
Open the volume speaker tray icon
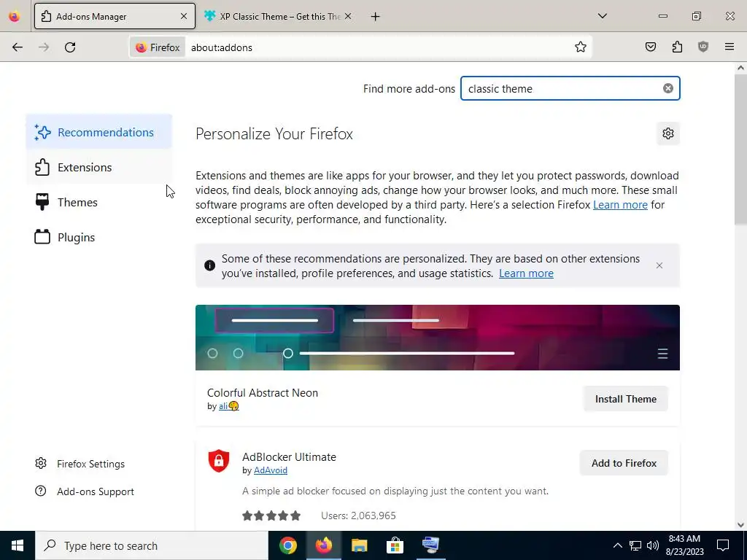(x=653, y=545)
